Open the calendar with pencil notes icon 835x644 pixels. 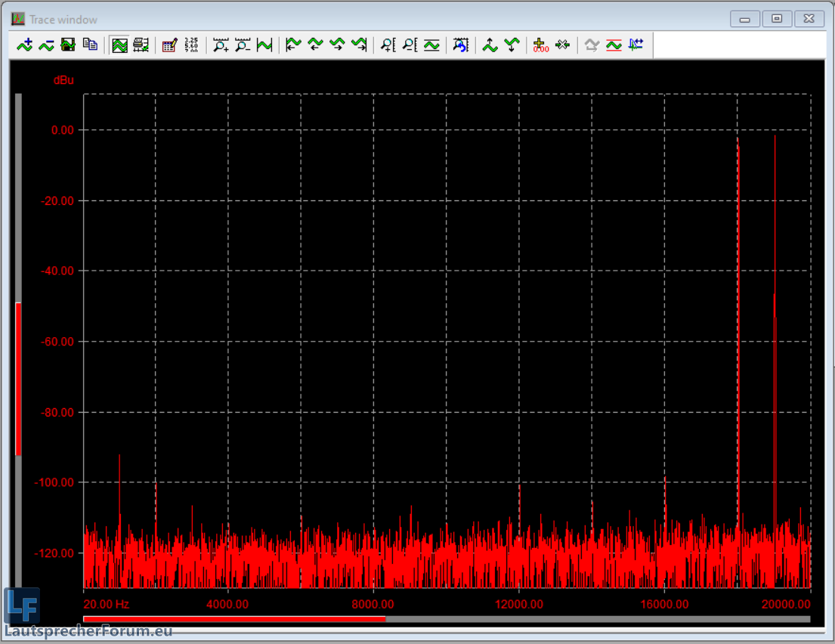pyautogui.click(x=169, y=45)
